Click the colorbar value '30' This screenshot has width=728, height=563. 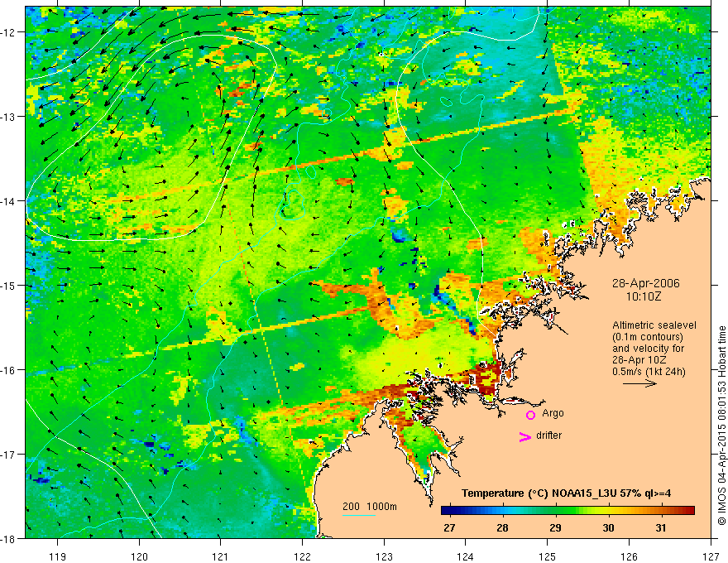[x=608, y=527]
